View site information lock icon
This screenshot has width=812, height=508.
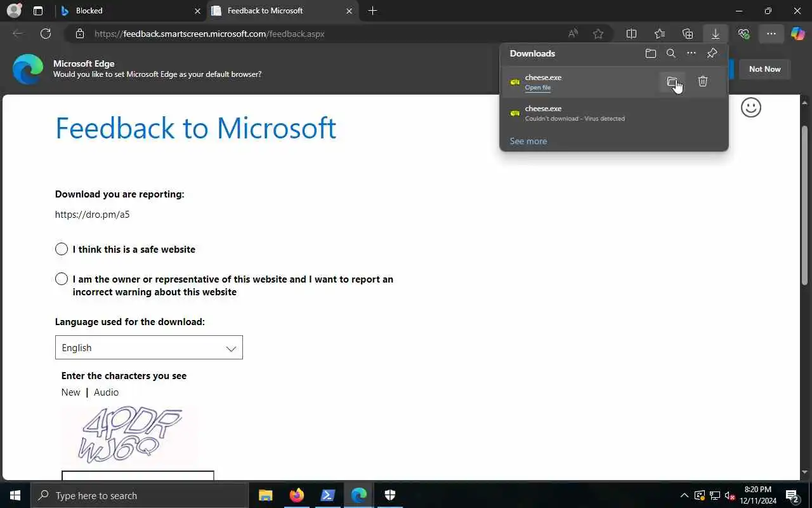(x=80, y=34)
